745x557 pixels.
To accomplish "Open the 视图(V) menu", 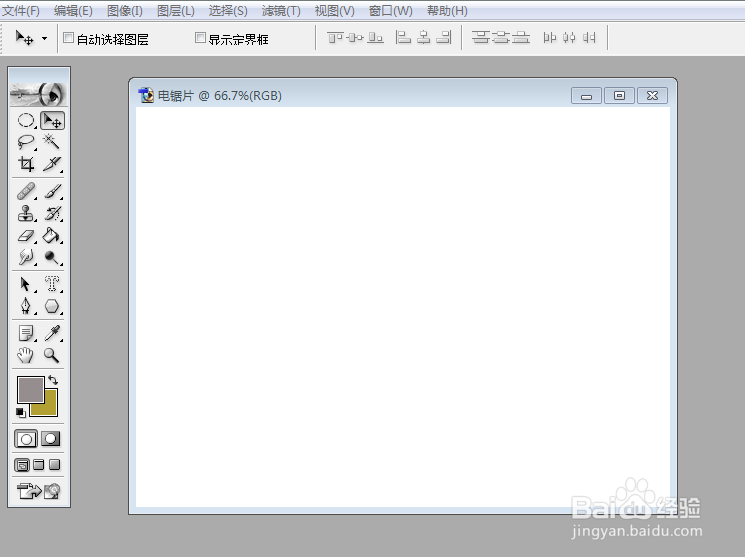I will (334, 10).
